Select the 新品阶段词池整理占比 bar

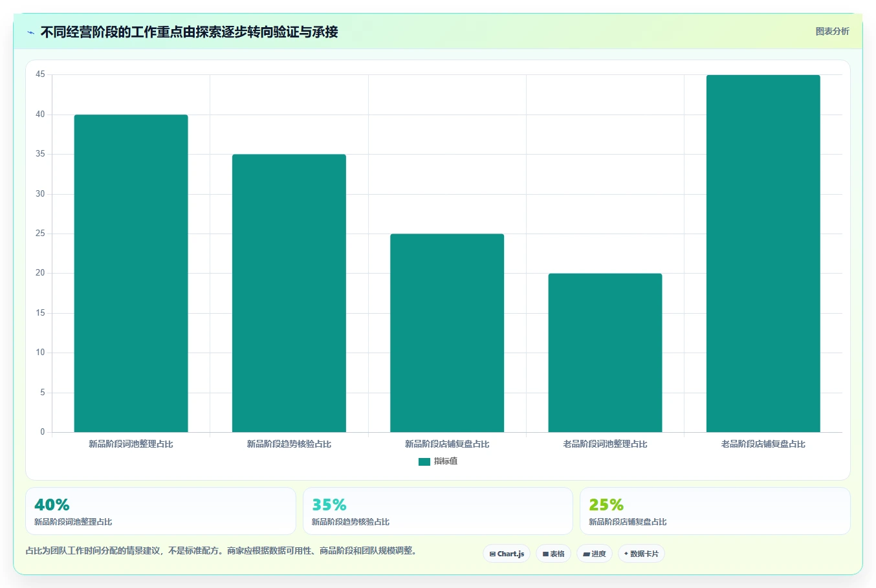pos(131,273)
